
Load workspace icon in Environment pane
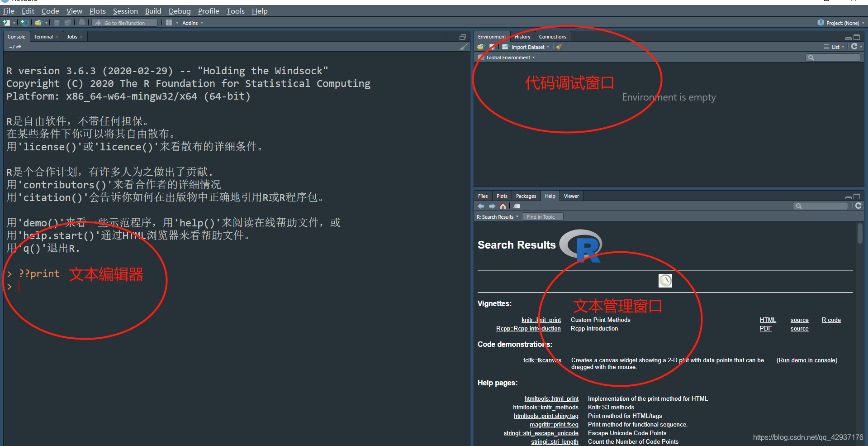pos(480,47)
